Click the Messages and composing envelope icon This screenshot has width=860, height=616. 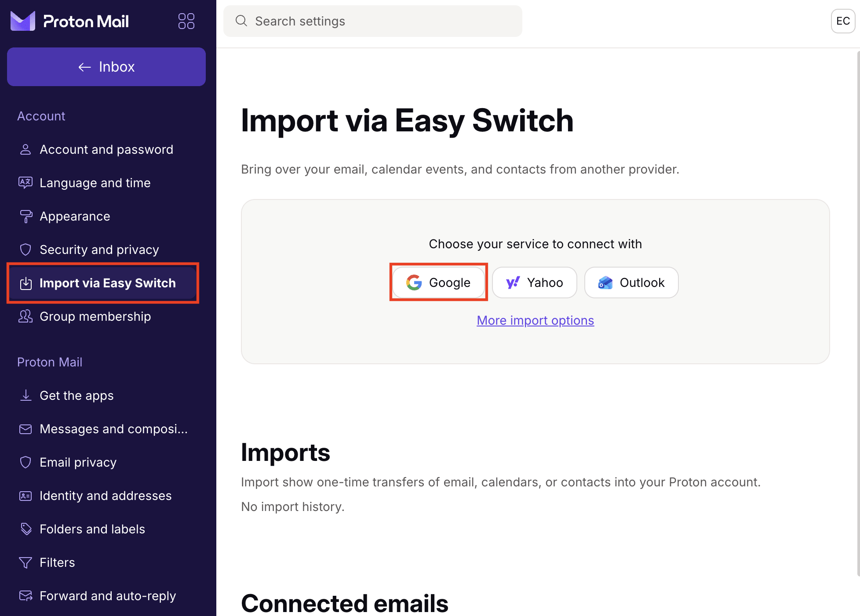point(26,429)
